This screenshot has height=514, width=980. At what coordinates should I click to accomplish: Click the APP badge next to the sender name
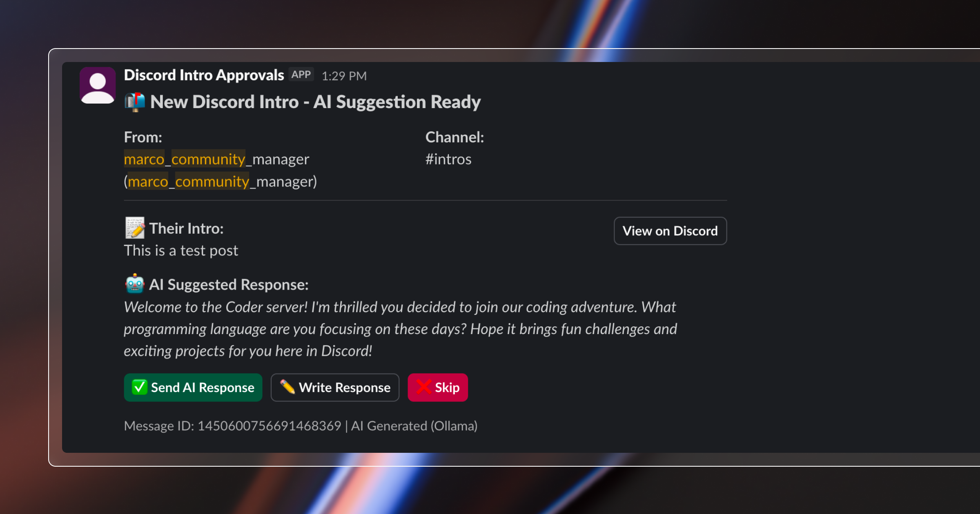click(x=301, y=75)
